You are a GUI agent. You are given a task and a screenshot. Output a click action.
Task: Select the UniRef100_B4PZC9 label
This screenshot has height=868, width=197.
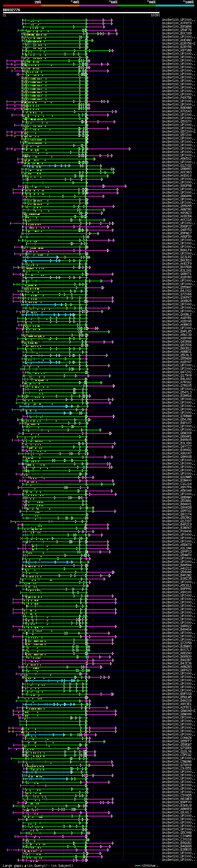[x=177, y=524]
